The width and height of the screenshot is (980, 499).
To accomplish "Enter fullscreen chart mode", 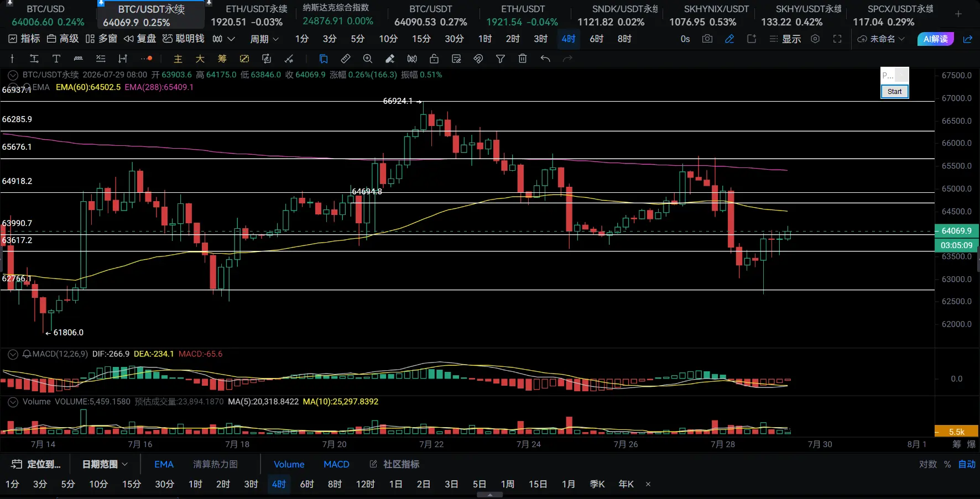I will 837,39.
